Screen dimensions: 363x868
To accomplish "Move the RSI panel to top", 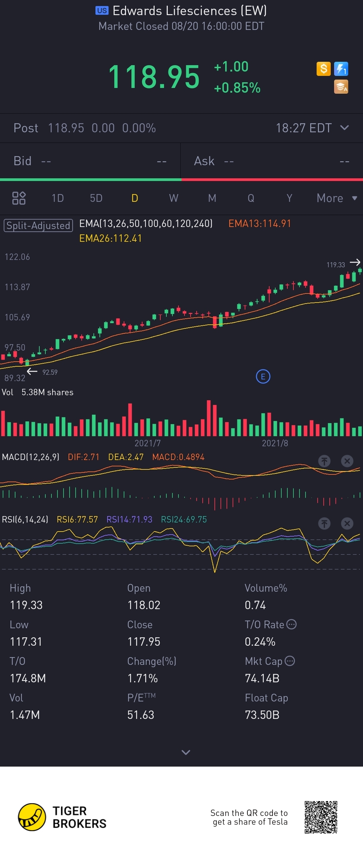I will [324, 523].
